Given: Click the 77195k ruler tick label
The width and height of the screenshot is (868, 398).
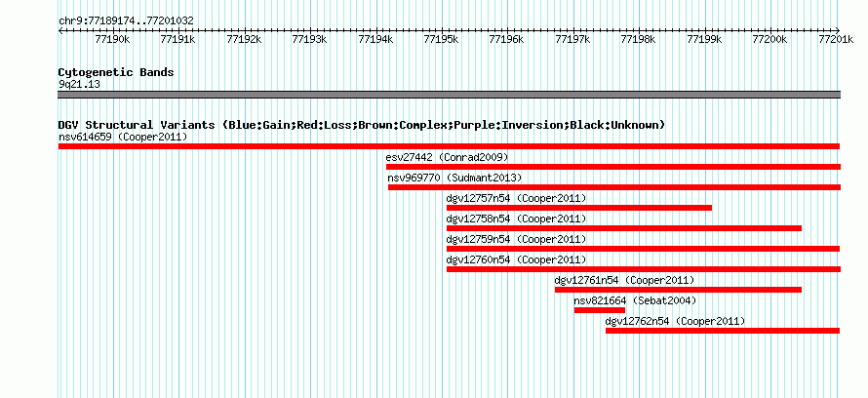Looking at the screenshot, I should pos(441,39).
